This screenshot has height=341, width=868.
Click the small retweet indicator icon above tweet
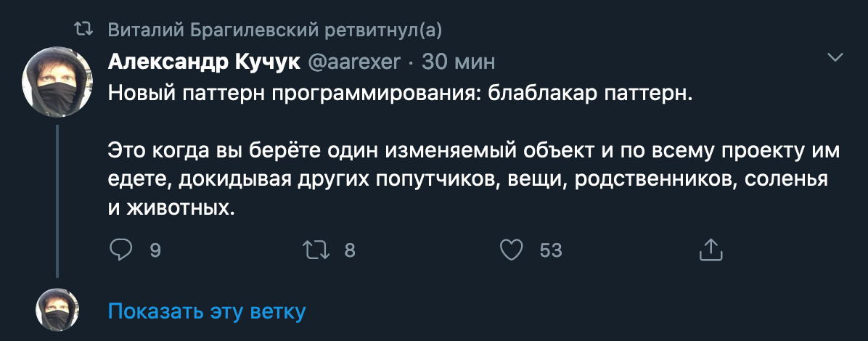85,30
